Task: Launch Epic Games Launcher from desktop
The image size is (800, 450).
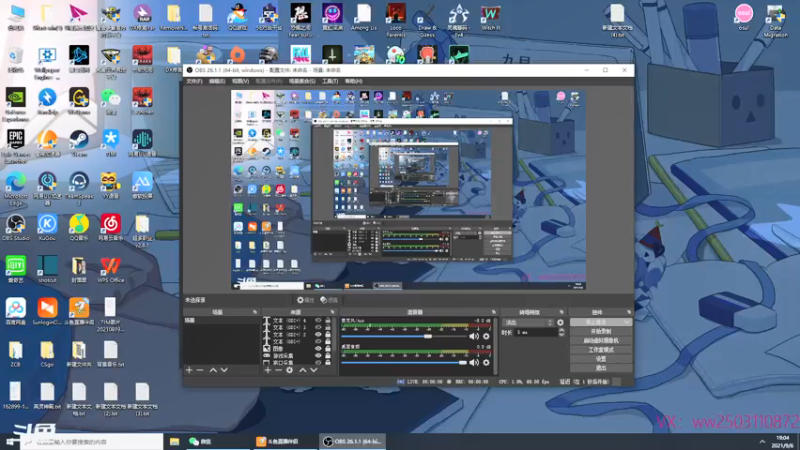Action: pos(16,146)
